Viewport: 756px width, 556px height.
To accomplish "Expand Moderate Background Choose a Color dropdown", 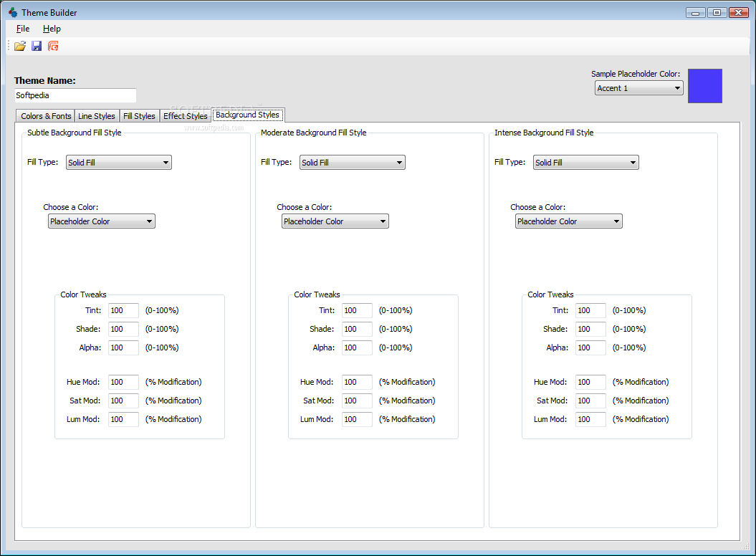I will click(335, 221).
